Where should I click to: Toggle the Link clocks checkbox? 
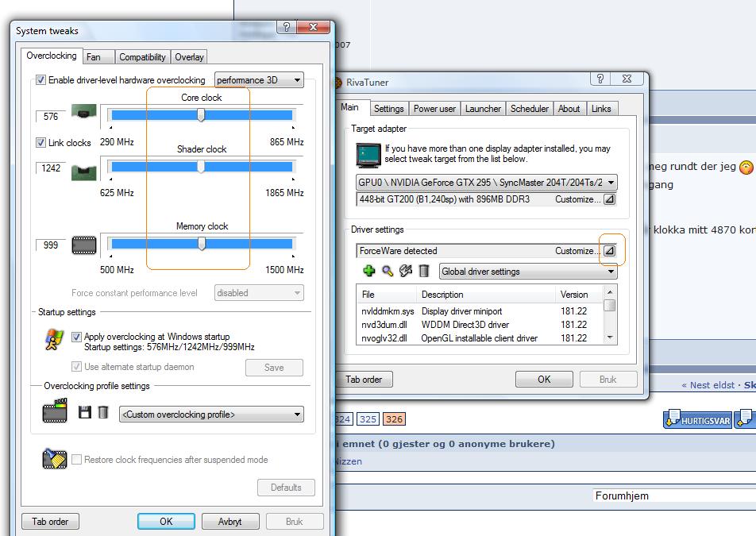point(41,143)
